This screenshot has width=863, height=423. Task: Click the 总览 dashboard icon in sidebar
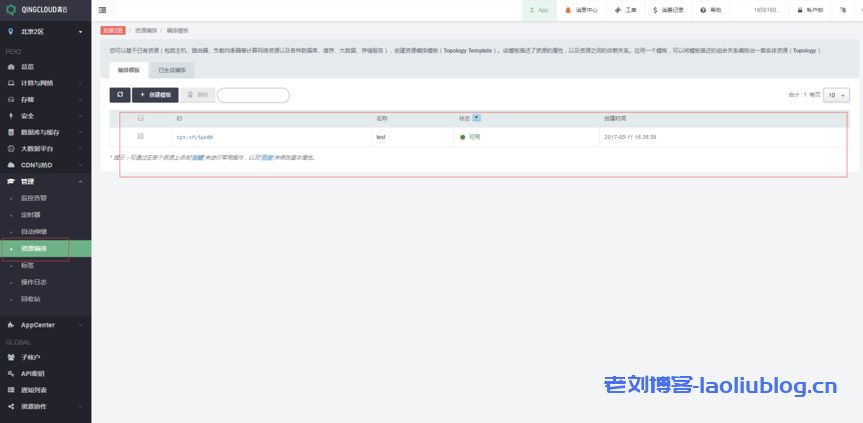[x=11, y=66]
